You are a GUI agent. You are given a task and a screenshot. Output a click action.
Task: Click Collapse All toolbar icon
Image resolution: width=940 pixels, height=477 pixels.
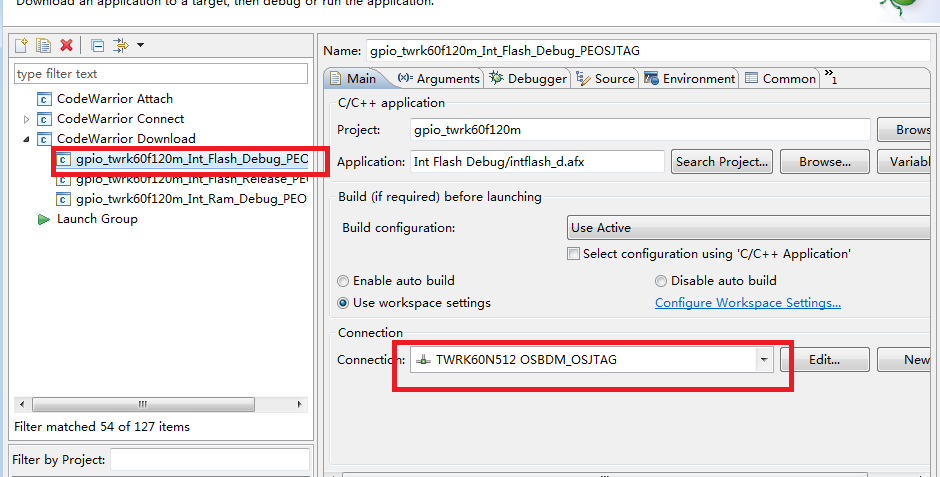click(97, 46)
